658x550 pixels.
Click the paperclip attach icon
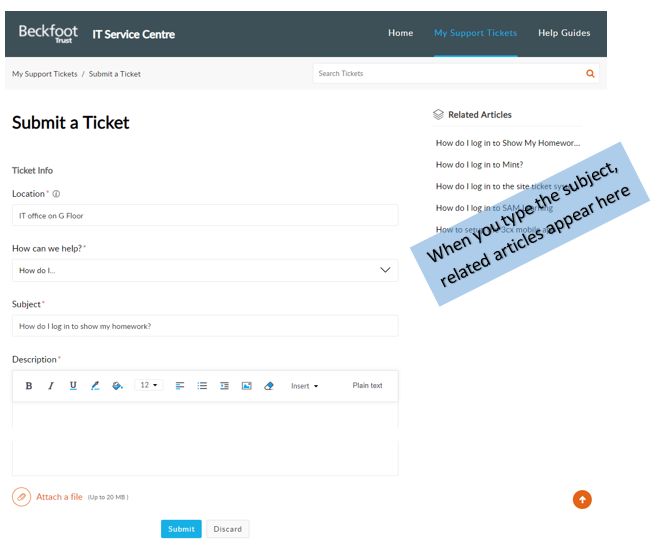coord(21,497)
